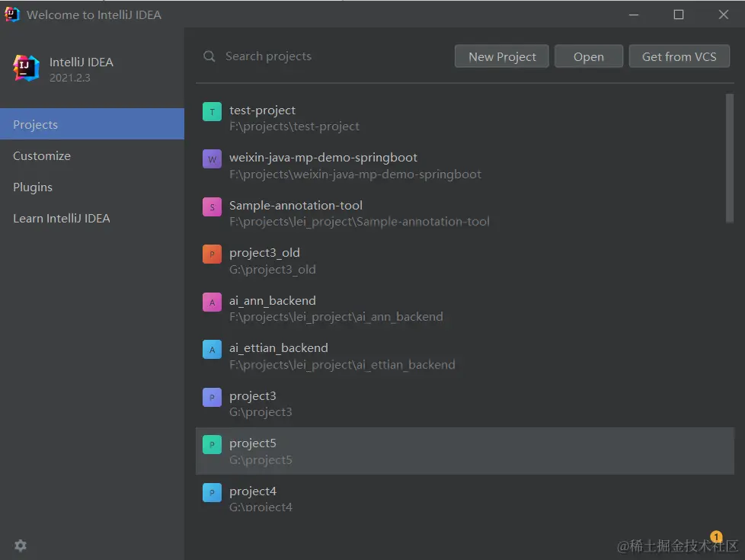Click Get from VCS button

pyautogui.click(x=679, y=56)
